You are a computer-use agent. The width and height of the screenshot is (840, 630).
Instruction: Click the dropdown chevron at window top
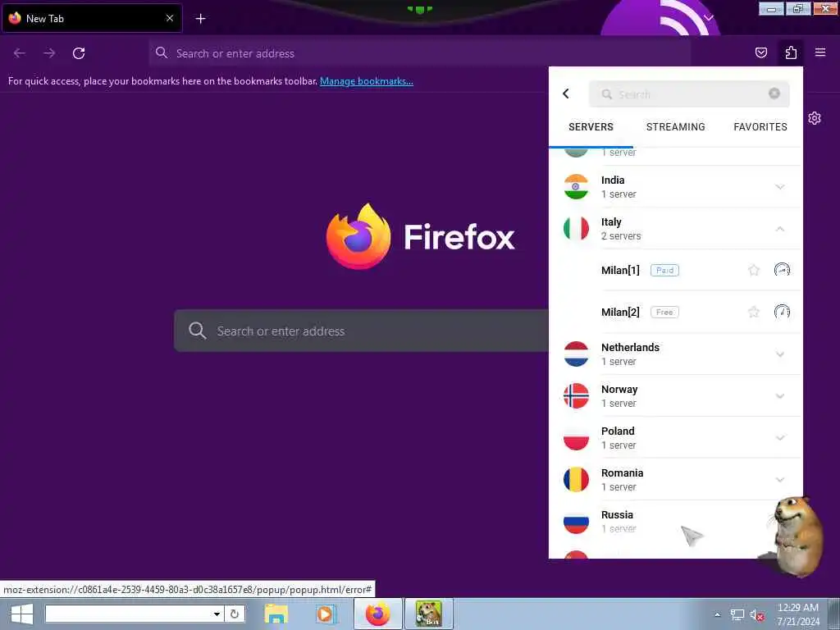click(708, 18)
